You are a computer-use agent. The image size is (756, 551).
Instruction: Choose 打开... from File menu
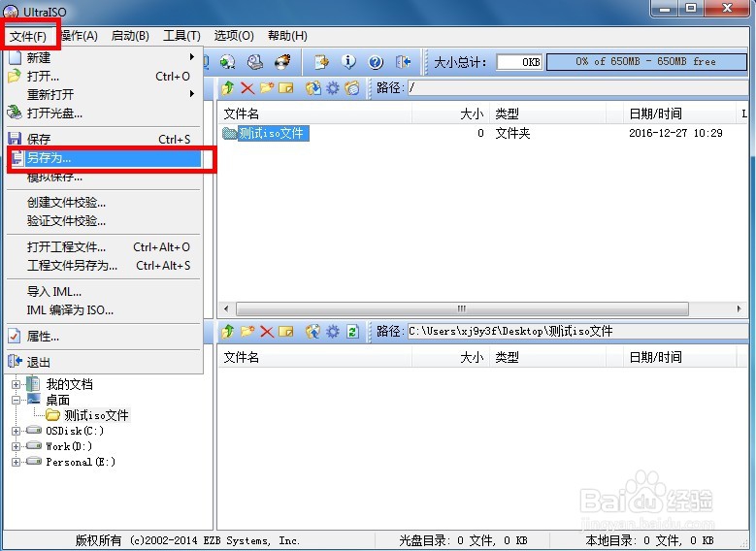click(x=104, y=77)
